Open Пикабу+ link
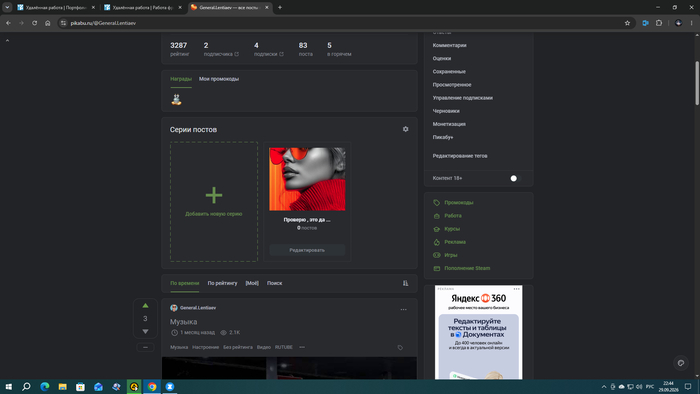The image size is (700, 394). pyautogui.click(x=443, y=137)
